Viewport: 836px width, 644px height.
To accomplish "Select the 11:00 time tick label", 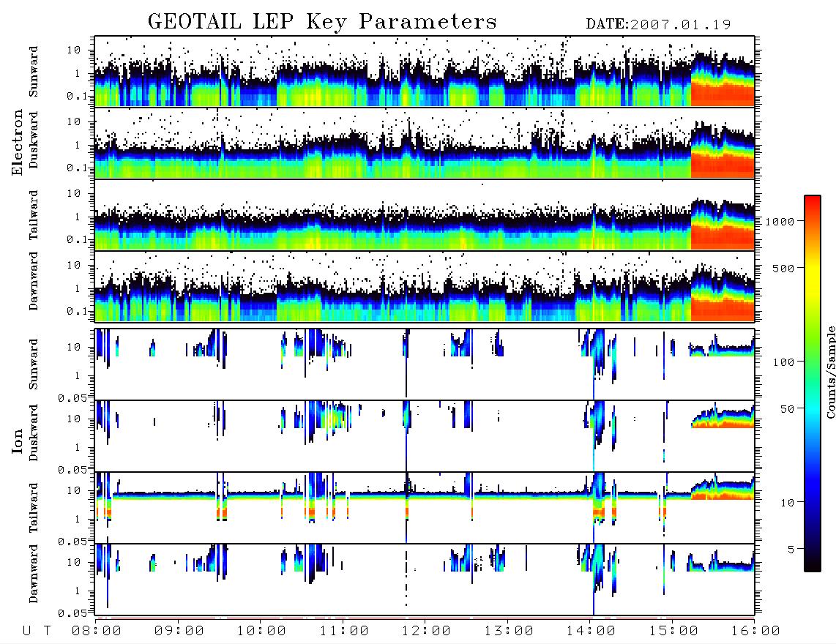I will coord(344,631).
